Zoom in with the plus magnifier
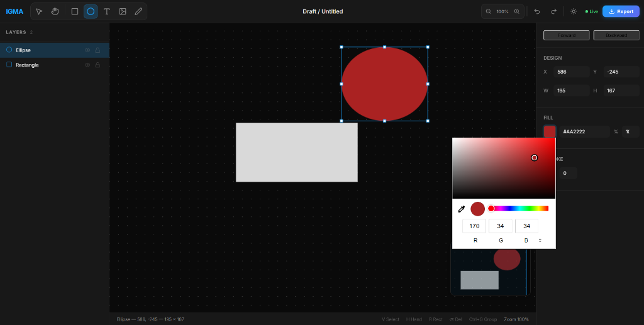Viewport: 644px width, 325px height. (x=517, y=11)
